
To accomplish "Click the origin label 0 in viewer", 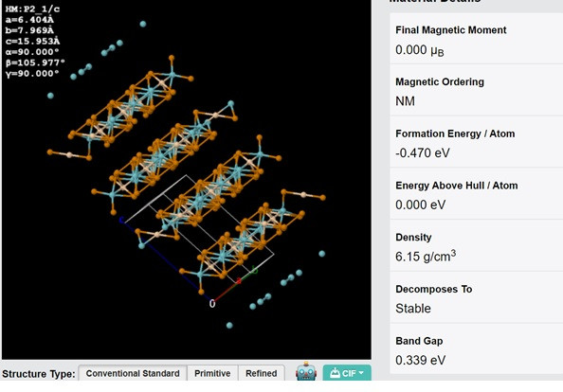I will tap(212, 304).
